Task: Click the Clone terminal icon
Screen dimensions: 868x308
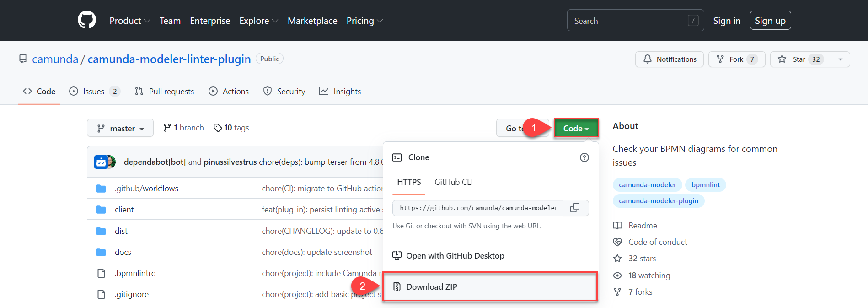Action: coord(397,157)
